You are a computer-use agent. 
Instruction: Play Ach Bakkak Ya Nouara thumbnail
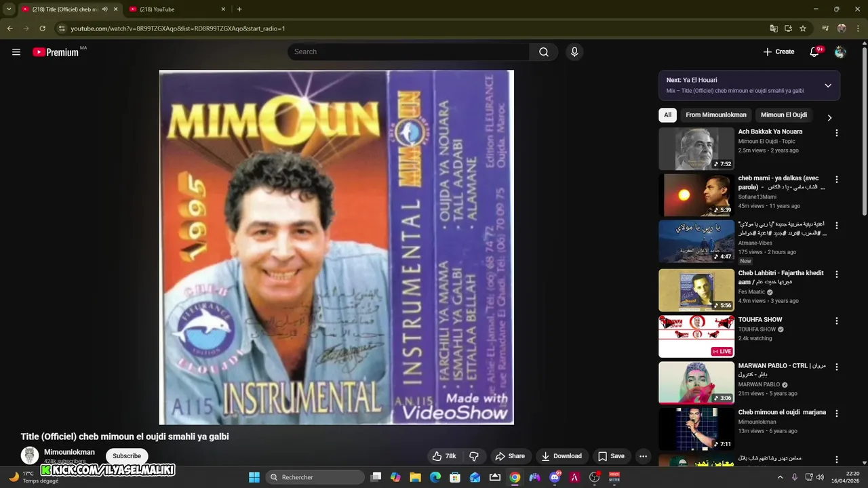click(696, 148)
